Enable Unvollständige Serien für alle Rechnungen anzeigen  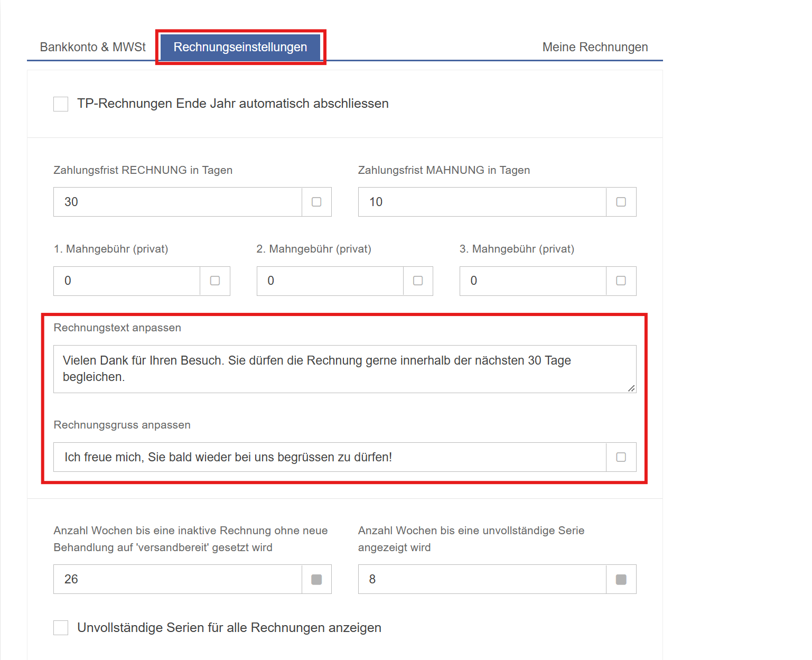61,628
